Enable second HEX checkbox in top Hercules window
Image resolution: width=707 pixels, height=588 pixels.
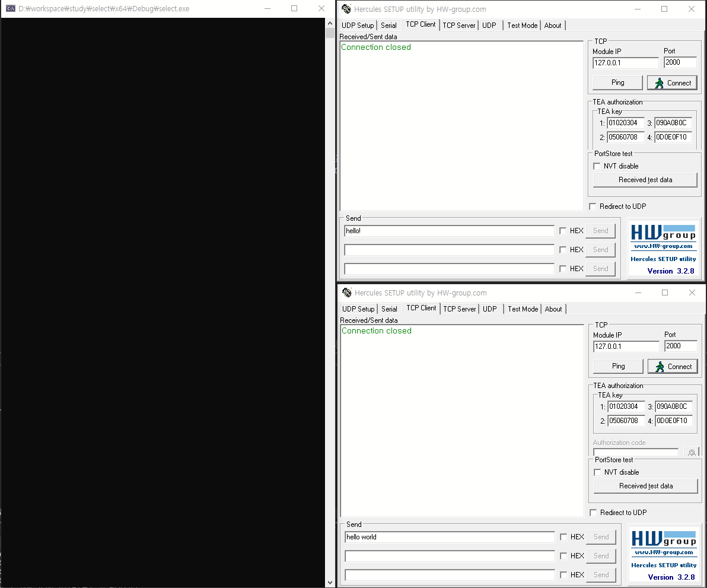[x=563, y=250]
